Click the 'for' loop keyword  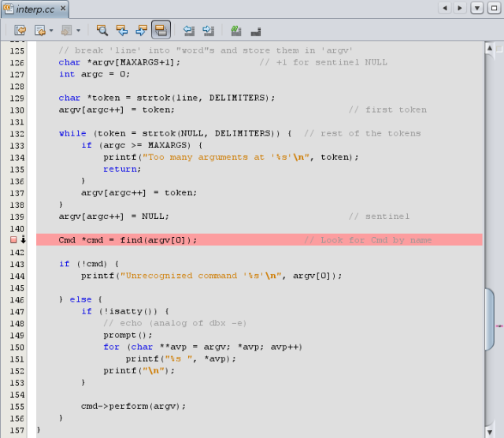coord(111,347)
